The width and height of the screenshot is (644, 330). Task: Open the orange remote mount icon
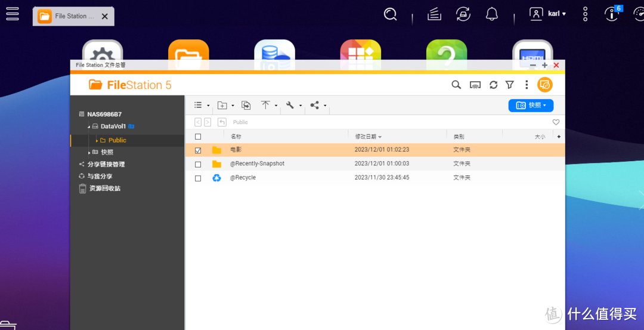click(544, 85)
